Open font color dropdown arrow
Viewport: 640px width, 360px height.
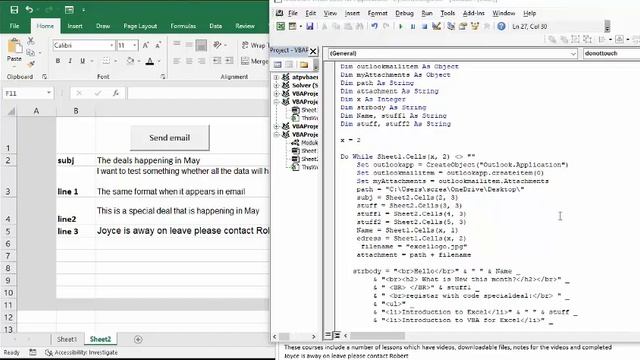click(x=159, y=61)
